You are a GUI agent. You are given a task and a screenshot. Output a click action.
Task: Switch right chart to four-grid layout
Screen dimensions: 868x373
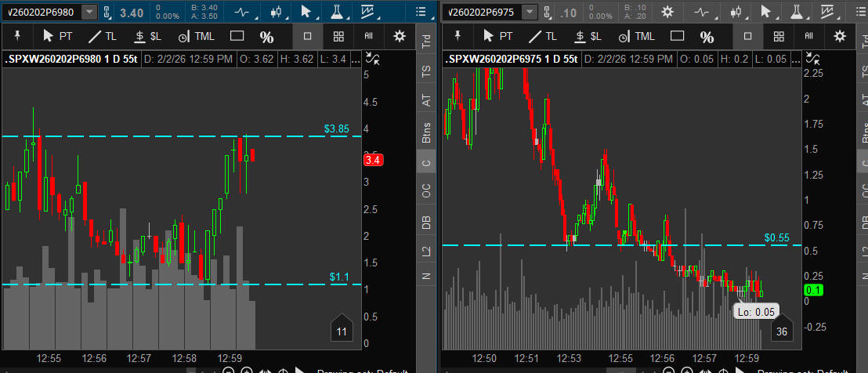click(x=778, y=36)
